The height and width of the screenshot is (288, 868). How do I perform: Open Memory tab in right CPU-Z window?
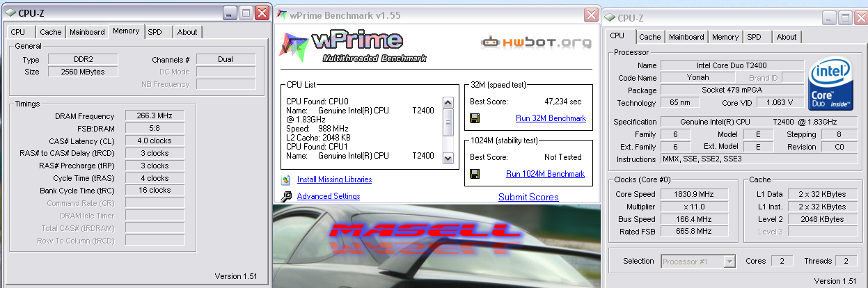(725, 37)
